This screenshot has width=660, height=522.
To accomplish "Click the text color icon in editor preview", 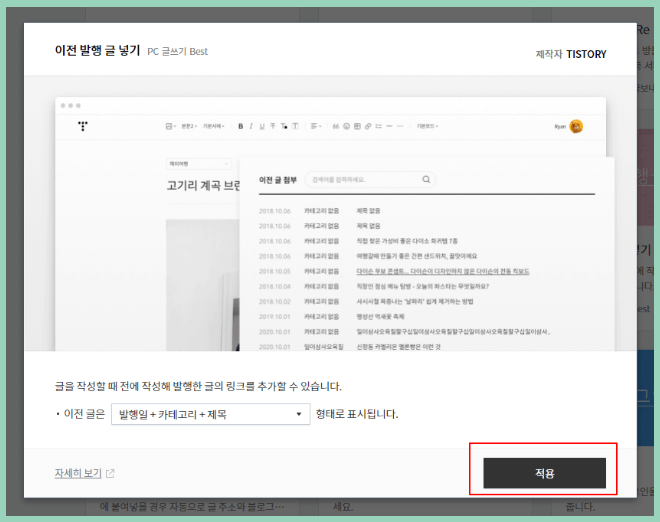I will coord(284,126).
